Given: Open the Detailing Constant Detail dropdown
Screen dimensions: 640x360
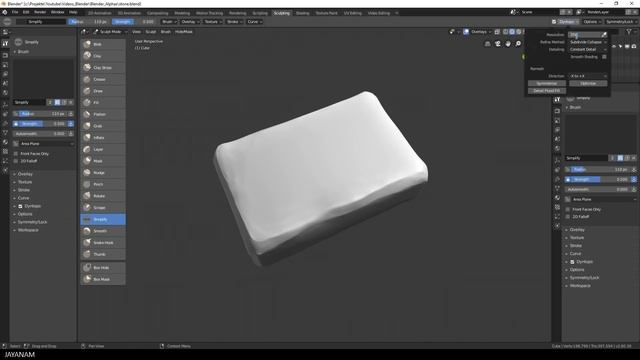Looking at the screenshot, I should coord(588,49).
